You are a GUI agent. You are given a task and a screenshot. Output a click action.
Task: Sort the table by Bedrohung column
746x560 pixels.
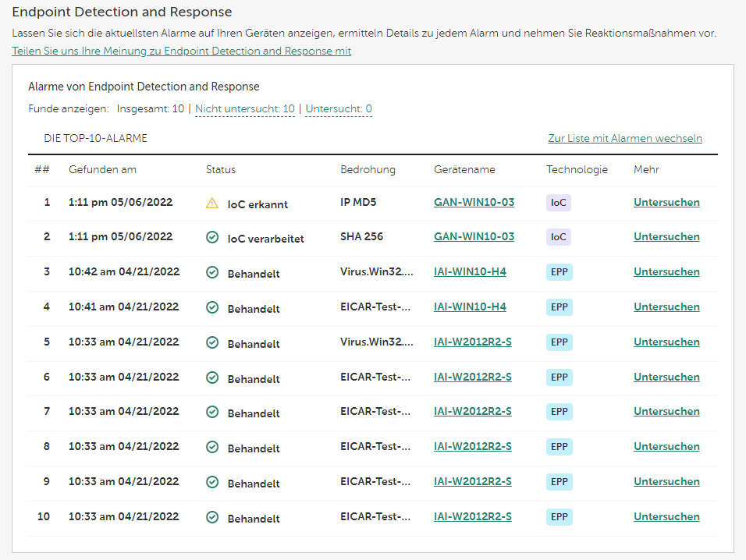pyautogui.click(x=367, y=169)
